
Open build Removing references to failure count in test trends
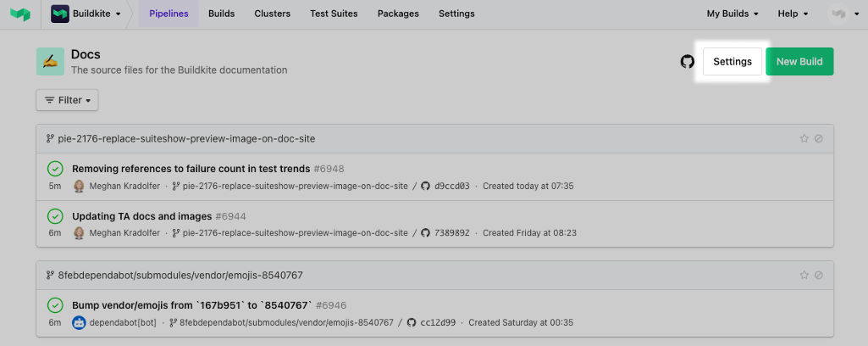191,169
